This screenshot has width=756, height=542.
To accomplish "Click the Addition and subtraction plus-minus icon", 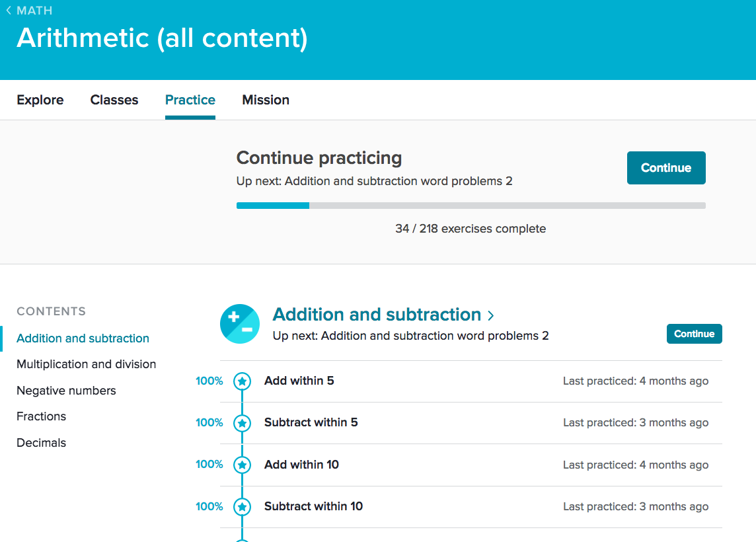I will [x=240, y=324].
